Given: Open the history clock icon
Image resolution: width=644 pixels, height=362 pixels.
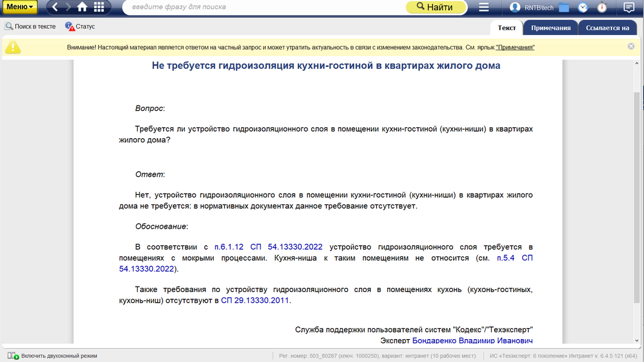Looking at the screenshot, I should (583, 7).
